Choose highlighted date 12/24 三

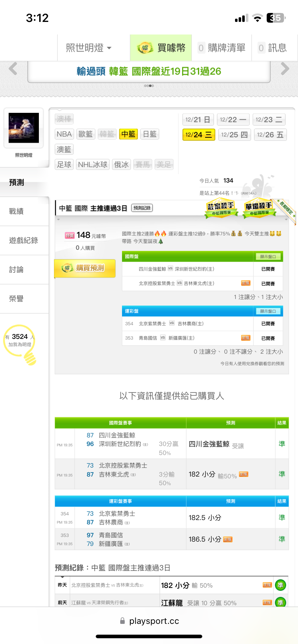[x=199, y=135]
